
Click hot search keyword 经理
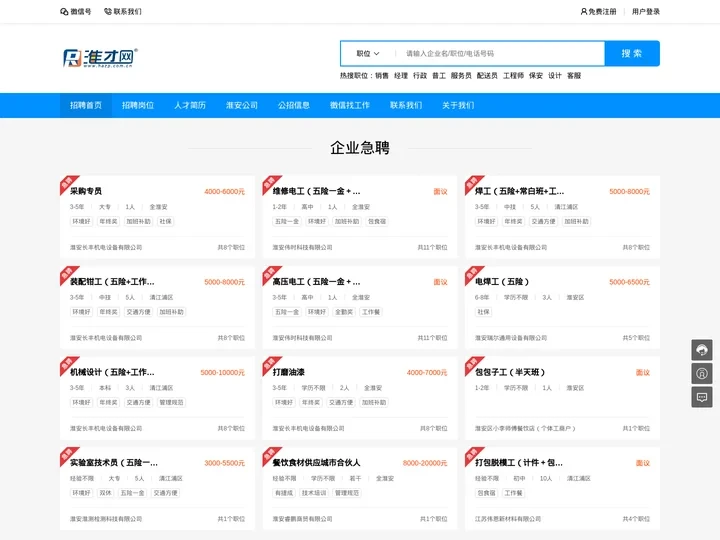(401, 76)
